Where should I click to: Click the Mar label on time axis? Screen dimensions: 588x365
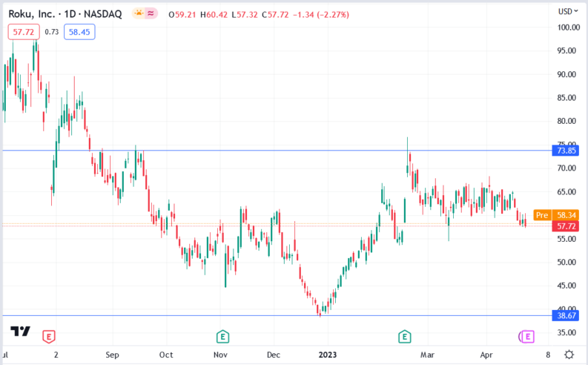point(427,355)
